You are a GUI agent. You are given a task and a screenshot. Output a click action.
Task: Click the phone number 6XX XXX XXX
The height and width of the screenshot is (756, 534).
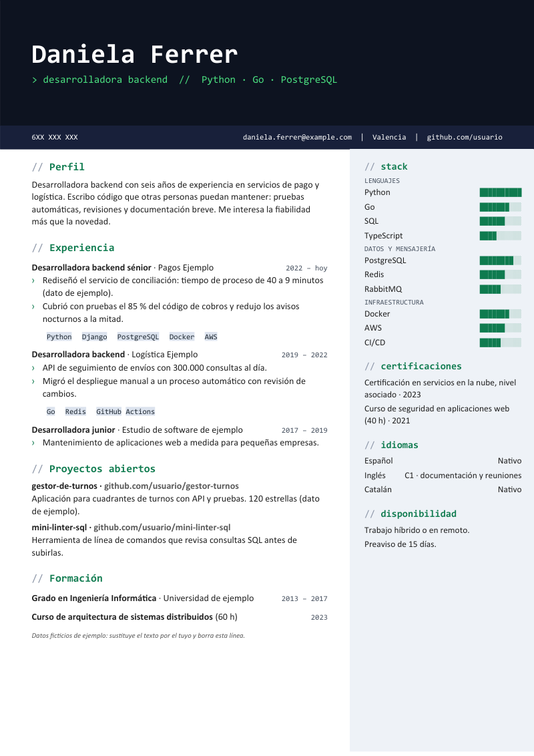click(55, 138)
